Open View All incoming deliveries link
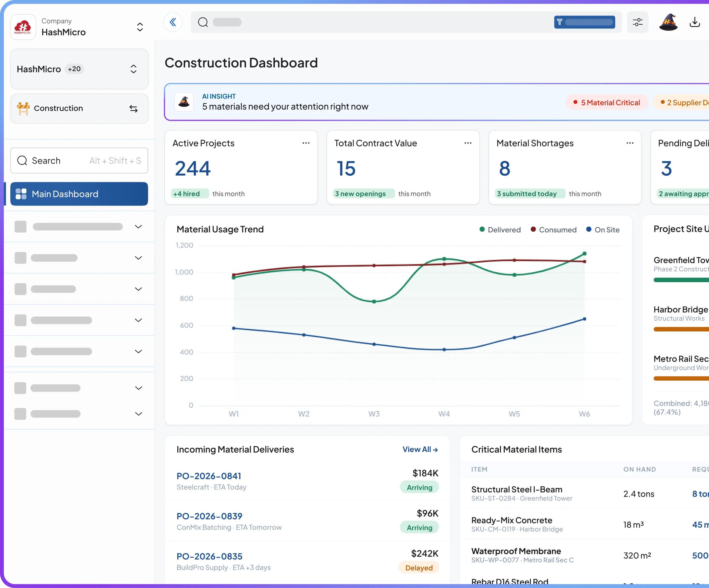709x588 pixels. tap(420, 450)
